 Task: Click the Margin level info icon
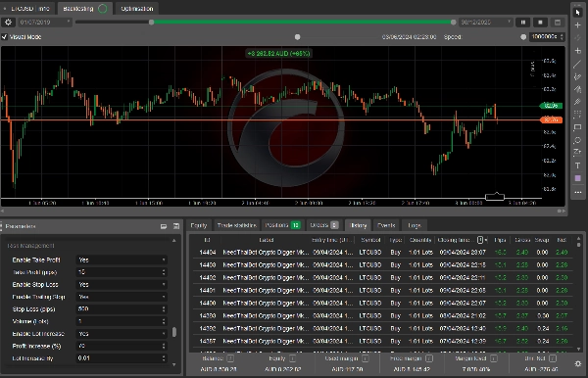[x=494, y=358]
